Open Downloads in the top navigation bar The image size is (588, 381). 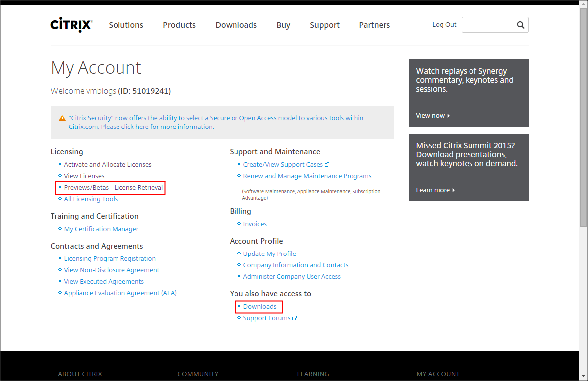(236, 25)
